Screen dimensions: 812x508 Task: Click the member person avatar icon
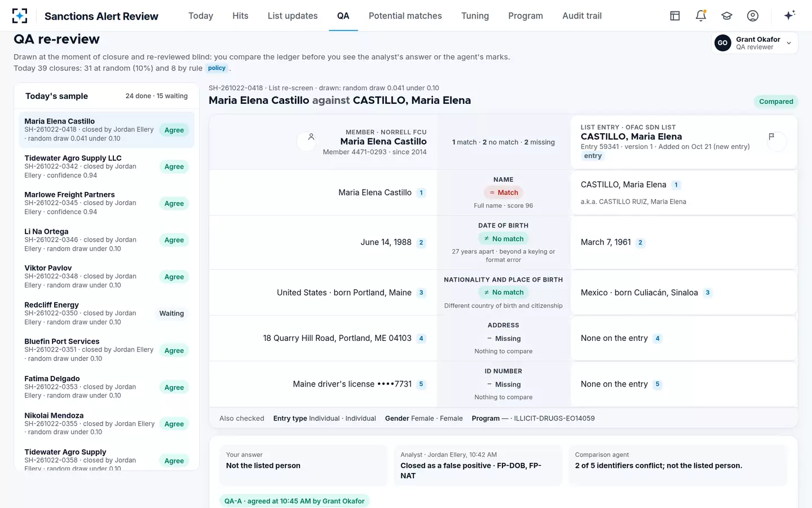tap(311, 137)
